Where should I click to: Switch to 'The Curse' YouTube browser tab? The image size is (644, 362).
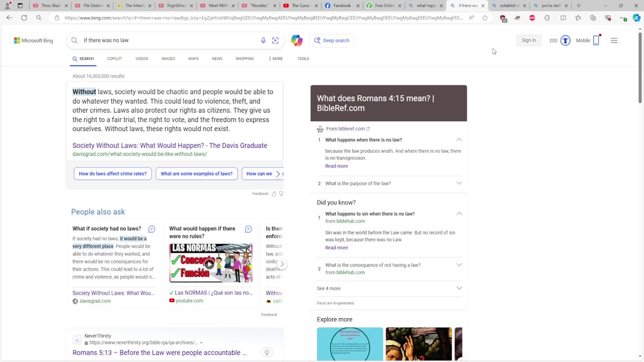300,6
